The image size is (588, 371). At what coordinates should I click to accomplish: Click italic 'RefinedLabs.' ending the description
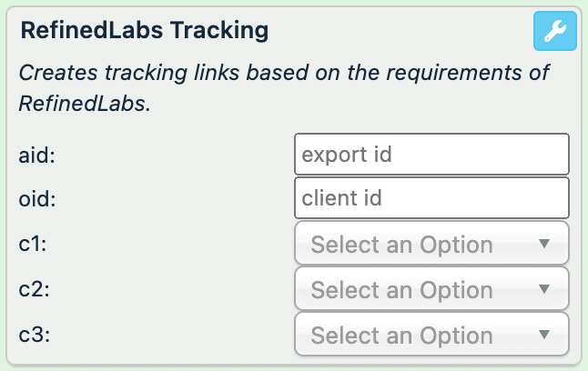(84, 104)
